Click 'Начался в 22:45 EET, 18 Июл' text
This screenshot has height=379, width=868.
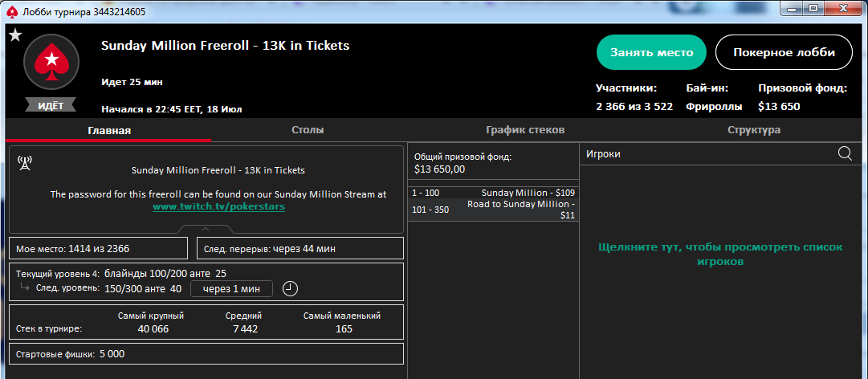click(172, 109)
